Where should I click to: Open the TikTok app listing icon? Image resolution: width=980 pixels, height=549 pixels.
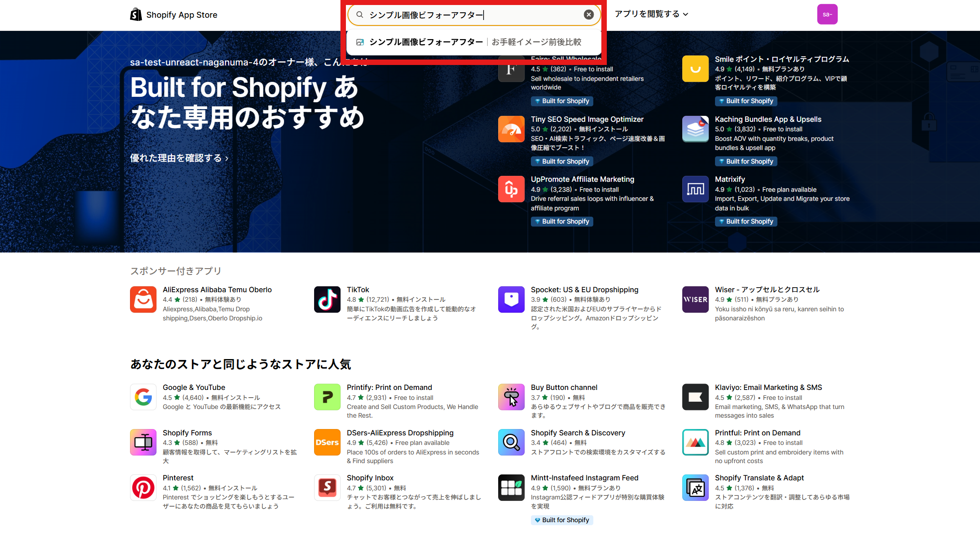click(x=327, y=299)
